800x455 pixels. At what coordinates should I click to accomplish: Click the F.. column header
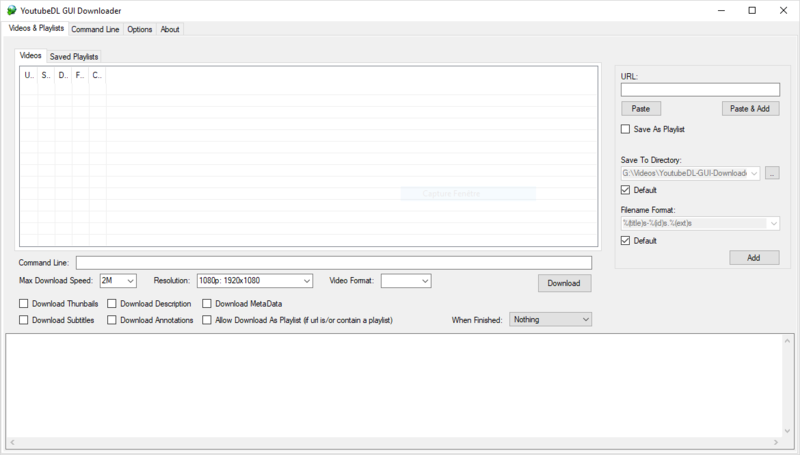click(80, 75)
